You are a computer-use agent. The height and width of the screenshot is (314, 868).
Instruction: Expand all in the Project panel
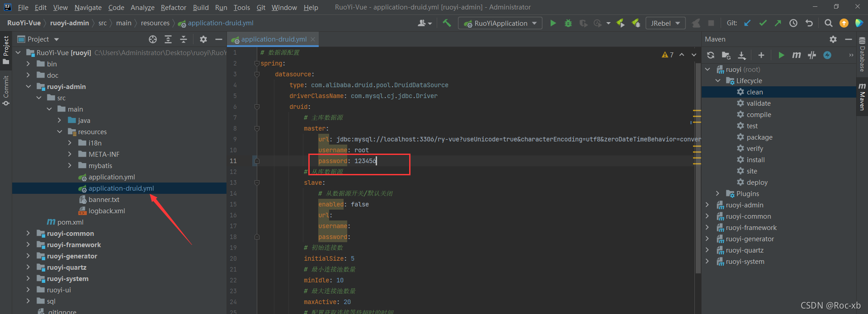[168, 39]
